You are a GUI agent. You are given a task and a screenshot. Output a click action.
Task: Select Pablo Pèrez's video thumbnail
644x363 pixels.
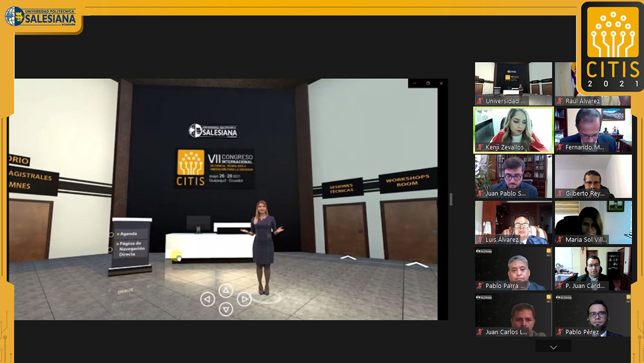(593, 315)
